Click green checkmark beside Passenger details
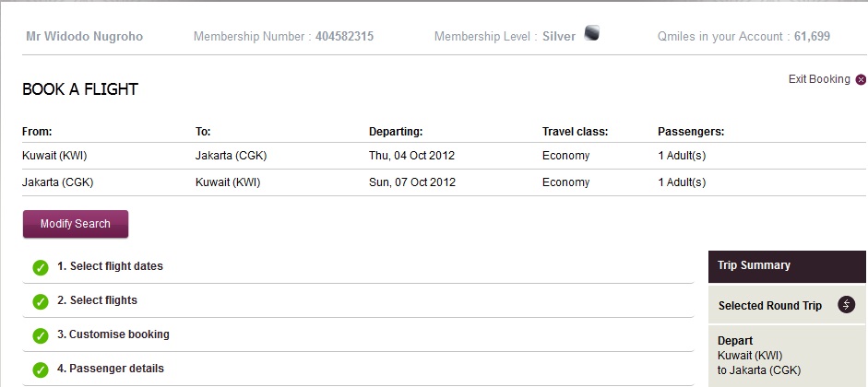 tap(41, 369)
